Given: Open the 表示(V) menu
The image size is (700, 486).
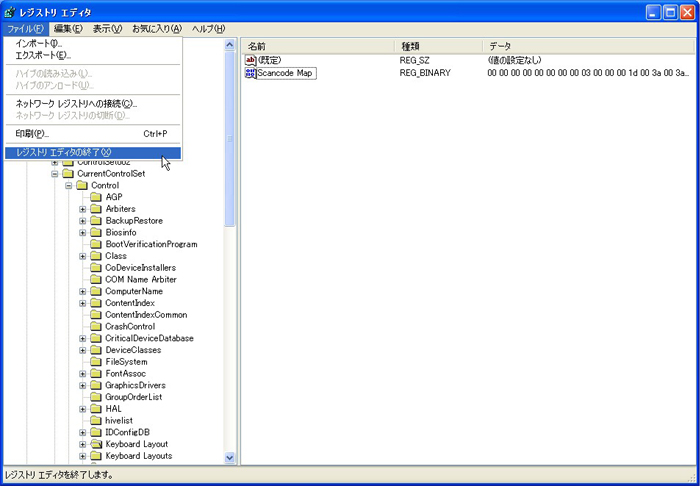Looking at the screenshot, I should 108,29.
